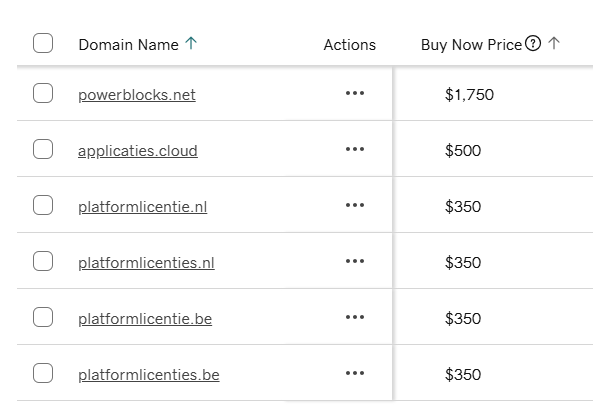Open the platformlicentie.be domain link

click(x=145, y=318)
